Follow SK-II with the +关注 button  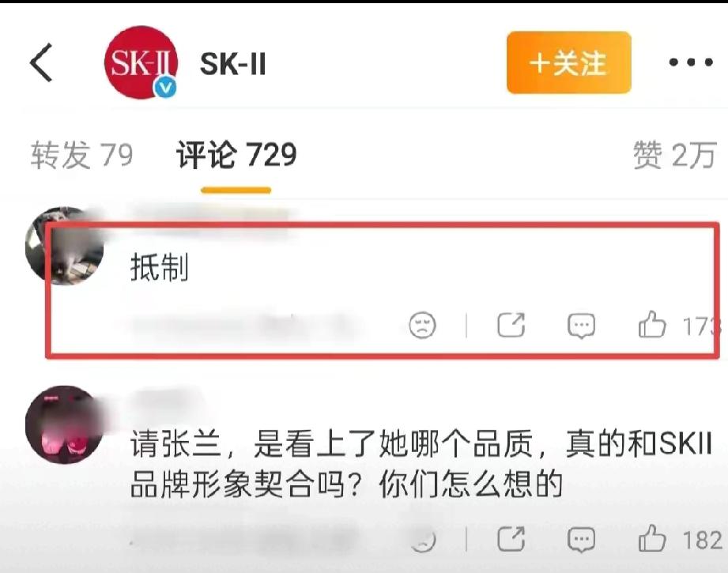568,62
